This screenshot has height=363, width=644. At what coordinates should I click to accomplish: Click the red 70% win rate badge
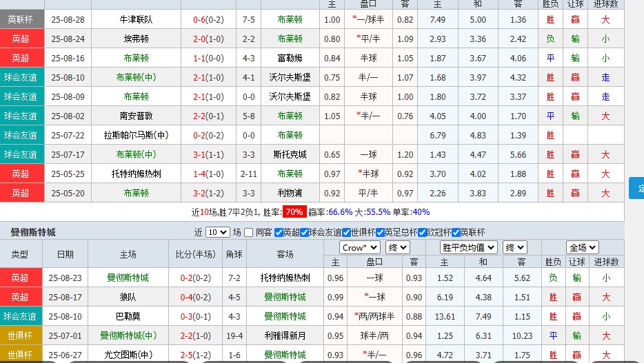pyautogui.click(x=294, y=211)
